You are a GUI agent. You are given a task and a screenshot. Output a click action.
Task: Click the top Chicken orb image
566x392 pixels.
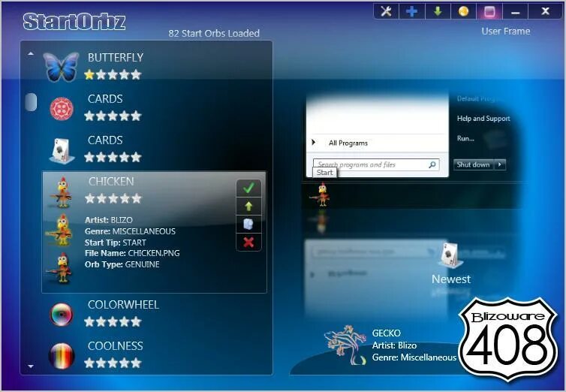pos(62,192)
